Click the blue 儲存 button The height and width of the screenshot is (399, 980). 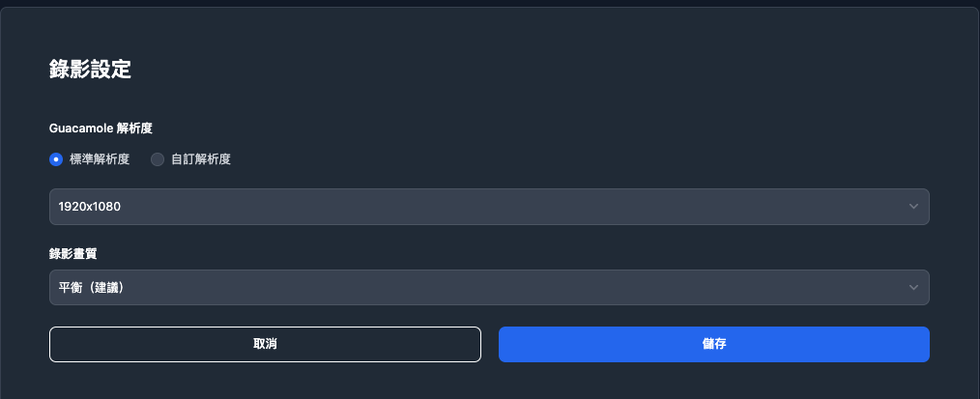714,345
